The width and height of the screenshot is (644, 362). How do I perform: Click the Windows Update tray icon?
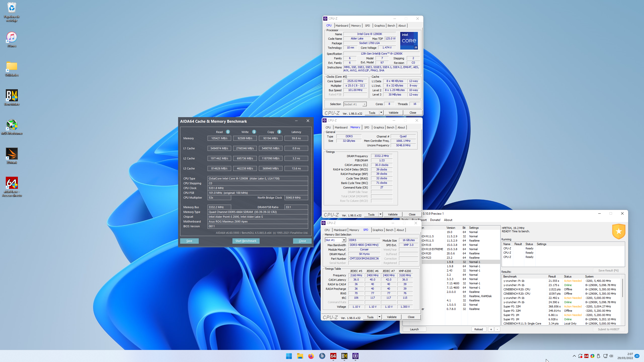pyautogui.click(x=580, y=356)
